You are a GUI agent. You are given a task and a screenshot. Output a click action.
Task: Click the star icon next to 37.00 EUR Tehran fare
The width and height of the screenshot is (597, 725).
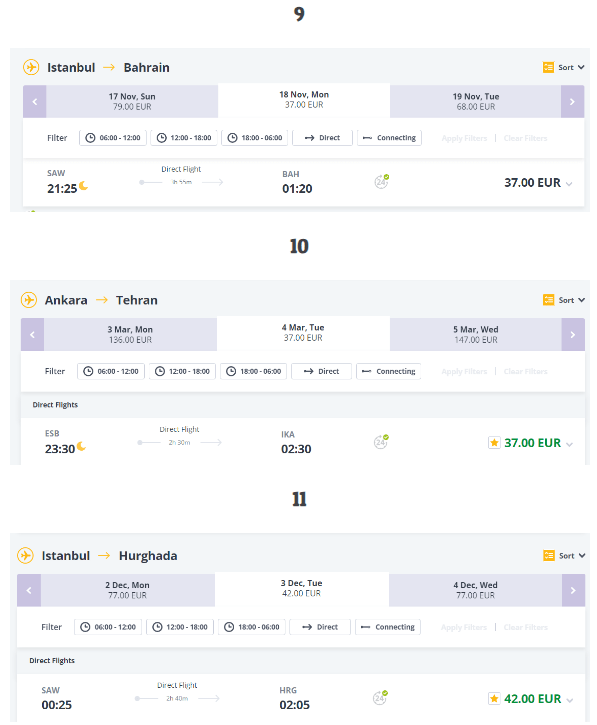pyautogui.click(x=494, y=443)
